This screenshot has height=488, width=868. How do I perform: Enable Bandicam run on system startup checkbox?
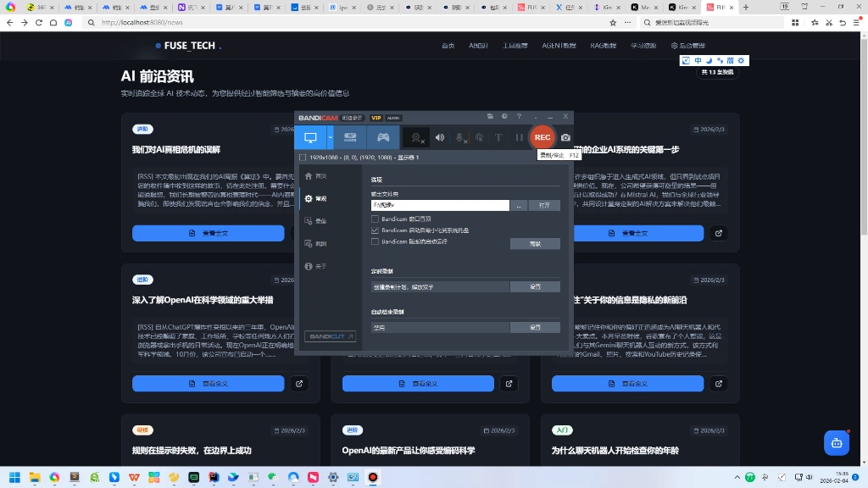375,241
